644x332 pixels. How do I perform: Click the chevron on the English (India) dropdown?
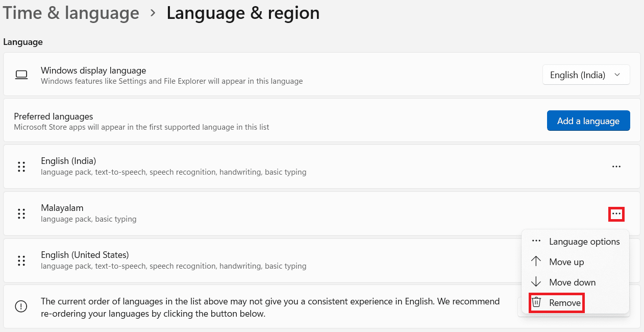tap(617, 75)
